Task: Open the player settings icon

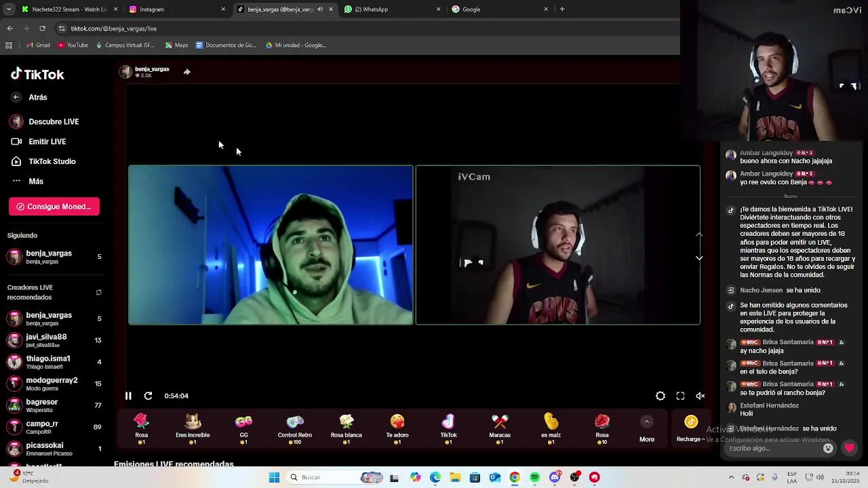Action: (x=660, y=396)
